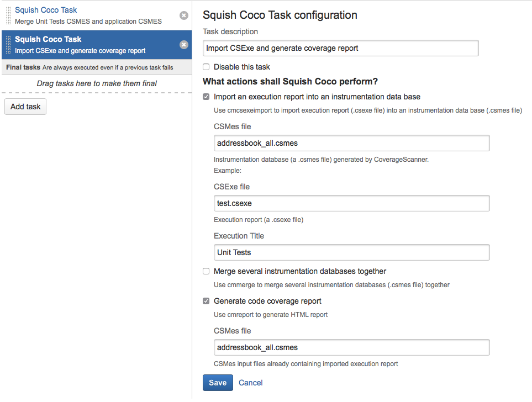532x402 pixels.
Task: Focus the import CSMes file field
Action: 351,143
